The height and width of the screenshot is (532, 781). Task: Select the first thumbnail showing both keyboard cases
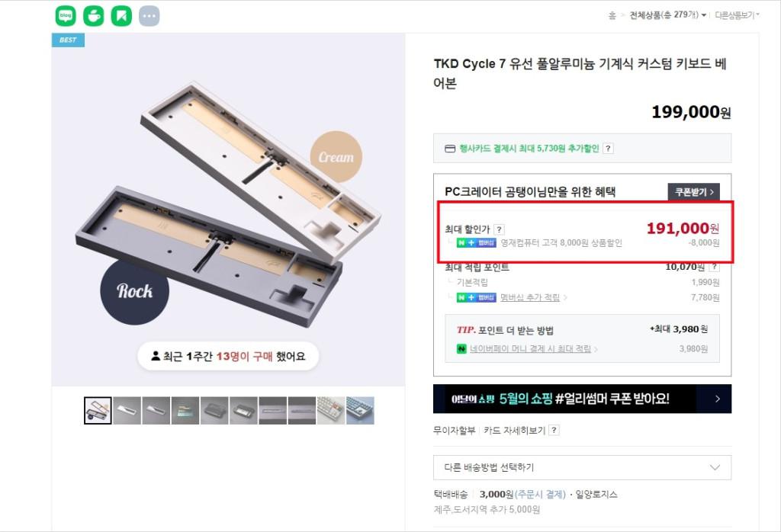click(98, 410)
